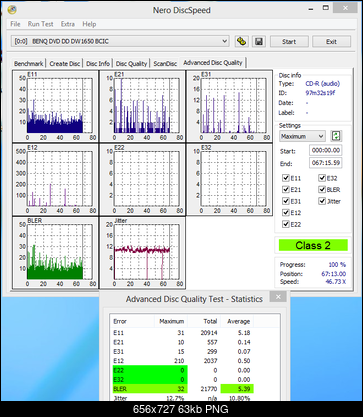The width and height of the screenshot is (363, 417).
Task: Click the E12 total value 2037
Action: pos(210,361)
